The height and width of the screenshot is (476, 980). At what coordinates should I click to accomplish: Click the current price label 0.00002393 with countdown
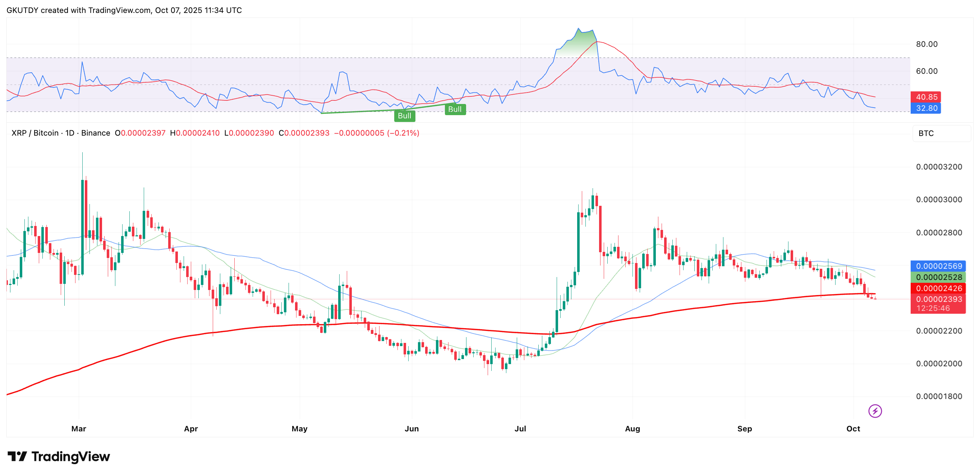tap(939, 303)
